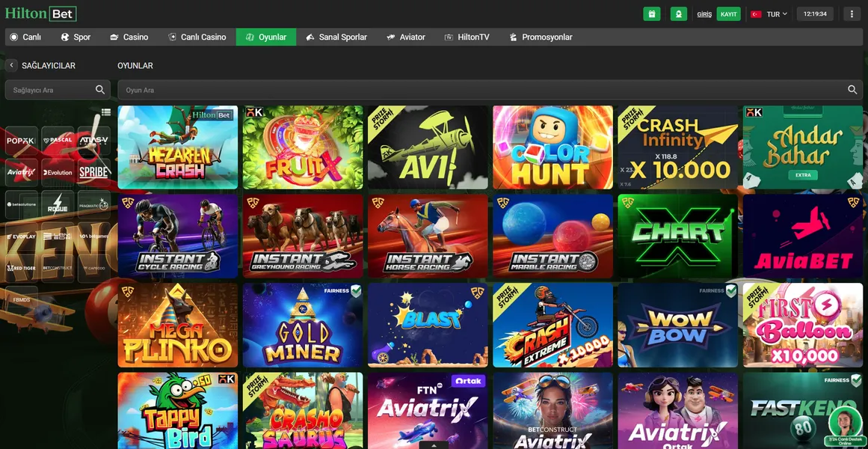
Task: Switch to the Canlı Casino tab
Action: point(197,37)
